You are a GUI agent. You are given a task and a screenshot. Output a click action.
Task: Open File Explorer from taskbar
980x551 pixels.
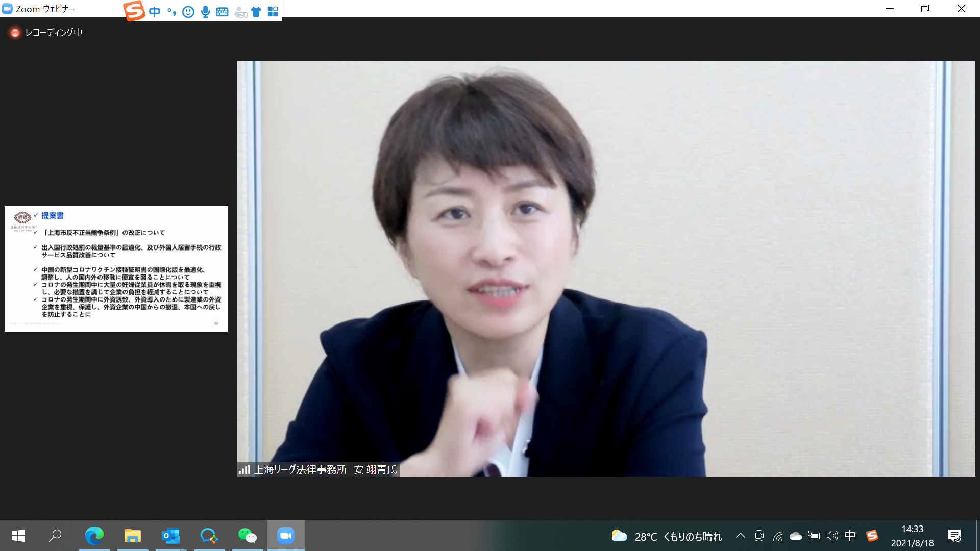[x=133, y=536]
